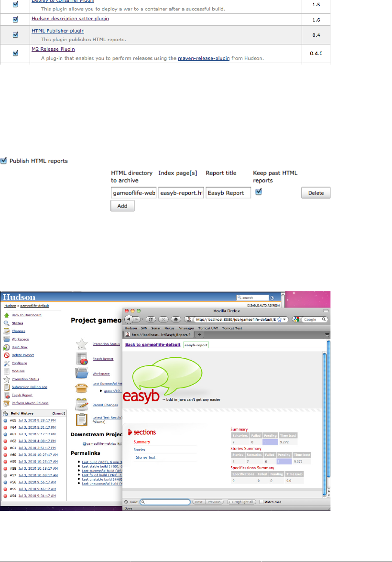Open the SVN bookmark in Firefox toolbar
This screenshot has width=392, height=562.
click(x=144, y=328)
